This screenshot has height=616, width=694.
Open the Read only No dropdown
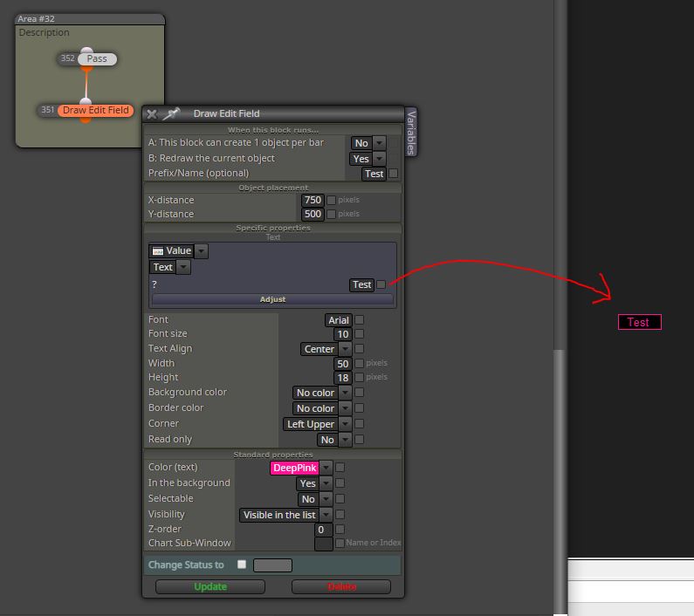click(346, 440)
